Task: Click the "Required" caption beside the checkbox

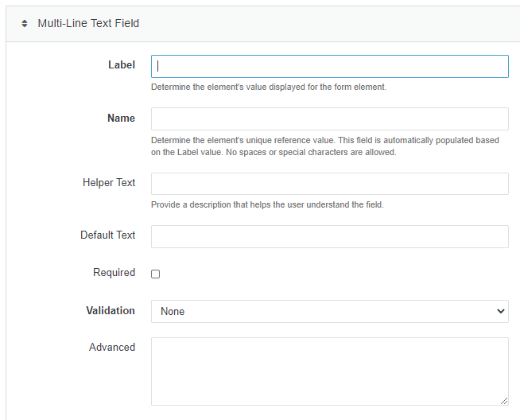Action: [114, 272]
